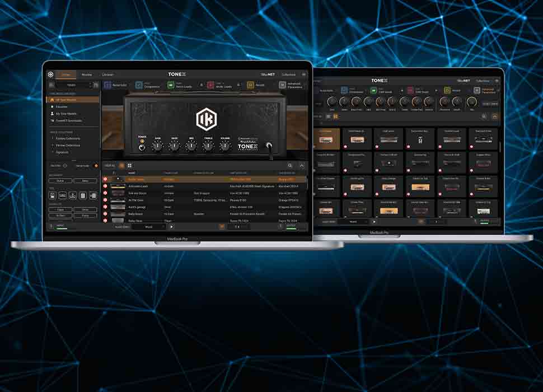Toggle the Guitar instrument filter
The height and width of the screenshot is (392, 543).
(60, 181)
